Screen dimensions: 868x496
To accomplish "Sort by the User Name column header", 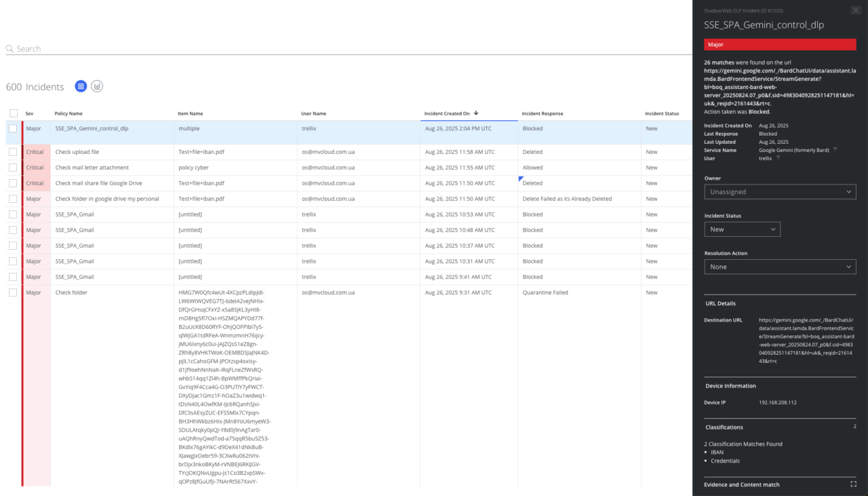I will click(x=313, y=113).
